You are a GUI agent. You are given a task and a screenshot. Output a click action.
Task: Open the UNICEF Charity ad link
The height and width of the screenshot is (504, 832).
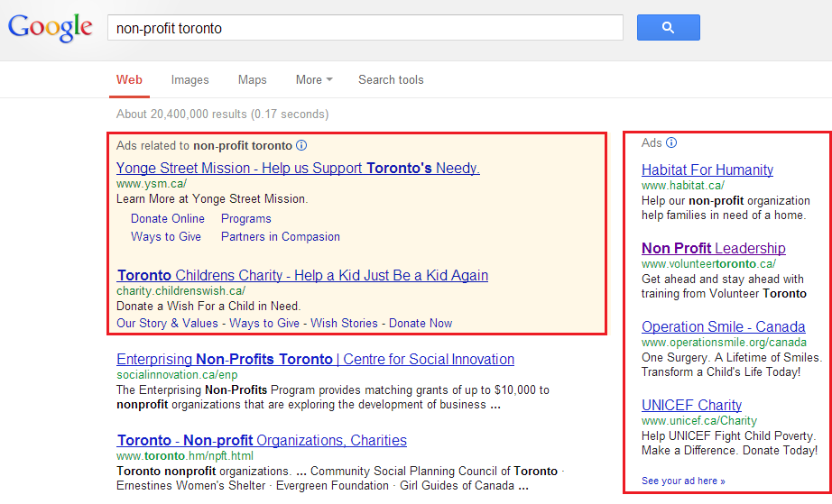tap(691, 405)
